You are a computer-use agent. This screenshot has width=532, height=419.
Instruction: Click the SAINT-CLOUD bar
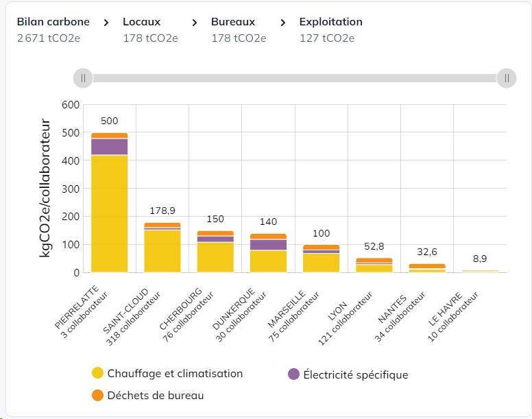[162, 248]
